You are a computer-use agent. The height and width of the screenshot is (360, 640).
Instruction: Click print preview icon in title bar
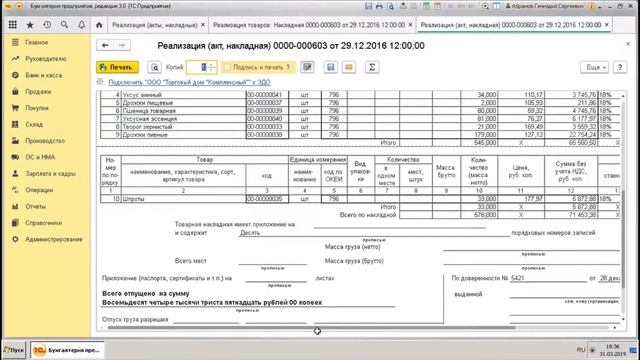click(391, 6)
